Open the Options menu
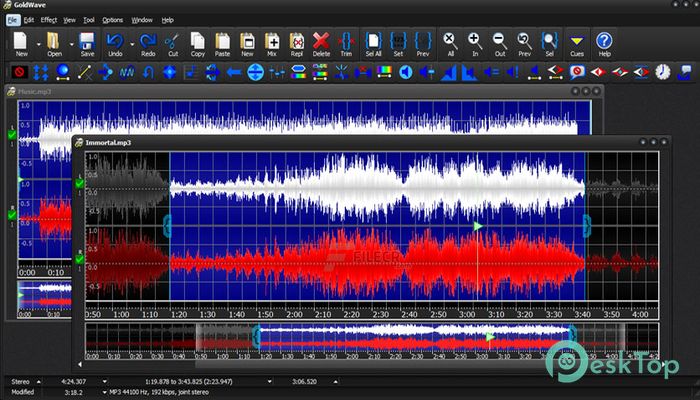Image resolution: width=700 pixels, height=400 pixels. (112, 20)
